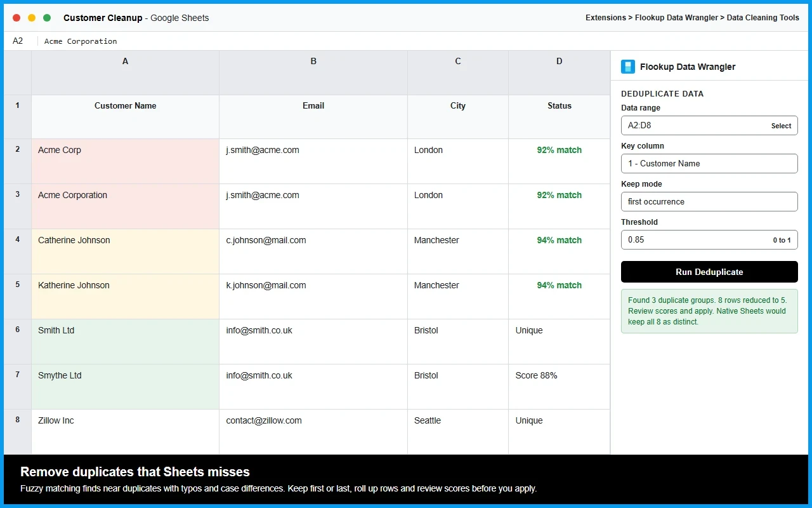Run the deduplicate operation

[709, 272]
